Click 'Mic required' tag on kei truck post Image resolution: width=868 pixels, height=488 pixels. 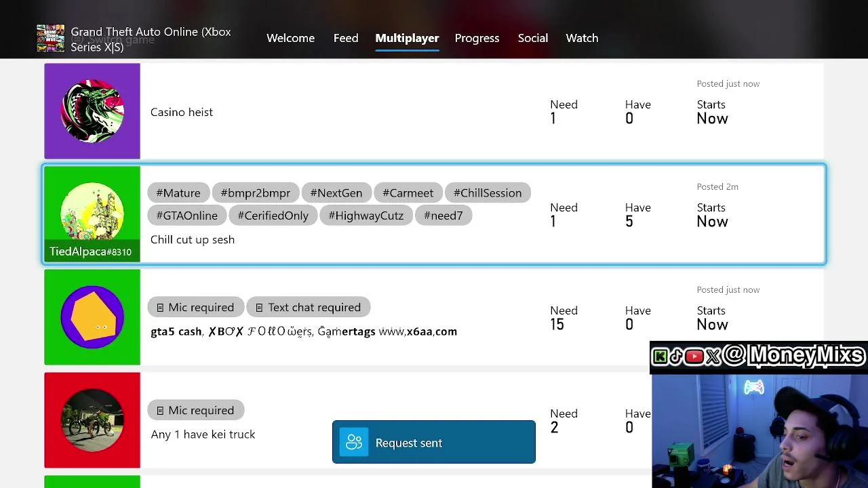(195, 411)
